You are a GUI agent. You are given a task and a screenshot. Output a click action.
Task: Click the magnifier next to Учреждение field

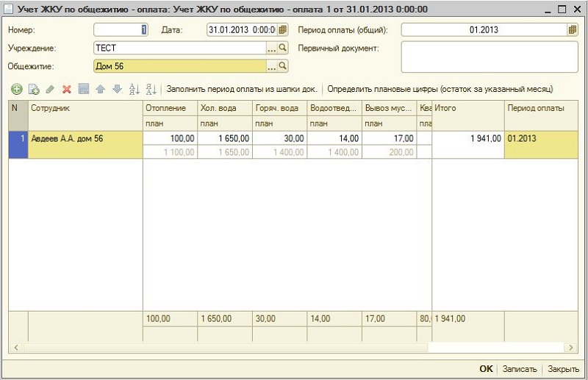pos(282,48)
